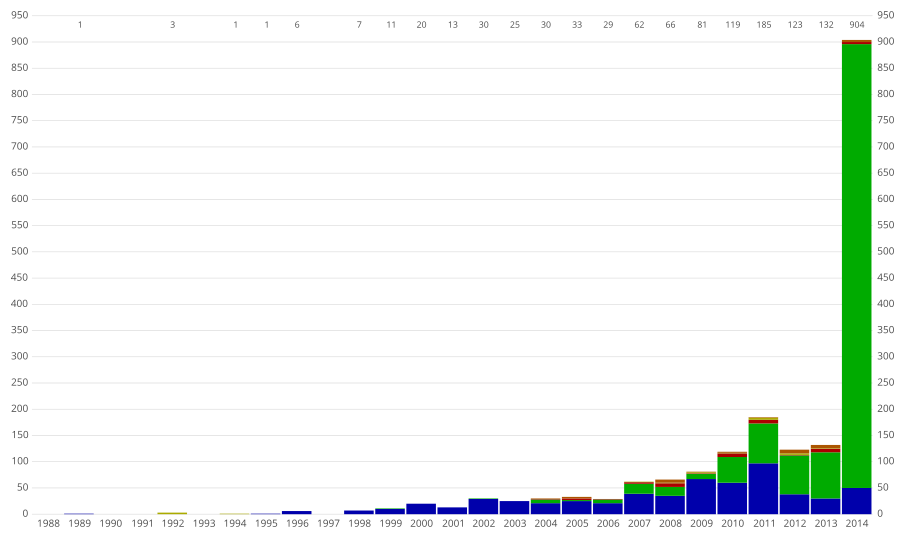Click the blue bar for year 2002

click(x=483, y=507)
